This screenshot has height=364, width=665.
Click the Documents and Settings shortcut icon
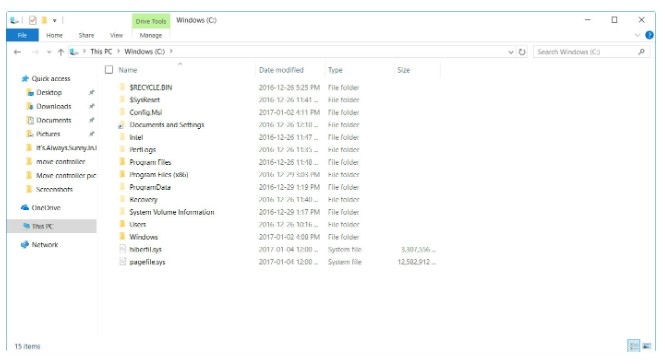pyautogui.click(x=122, y=125)
